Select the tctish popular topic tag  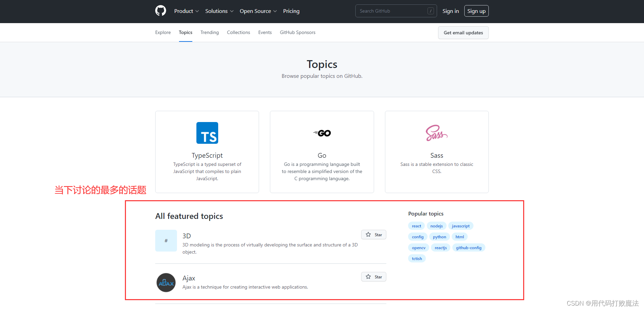[x=417, y=259]
